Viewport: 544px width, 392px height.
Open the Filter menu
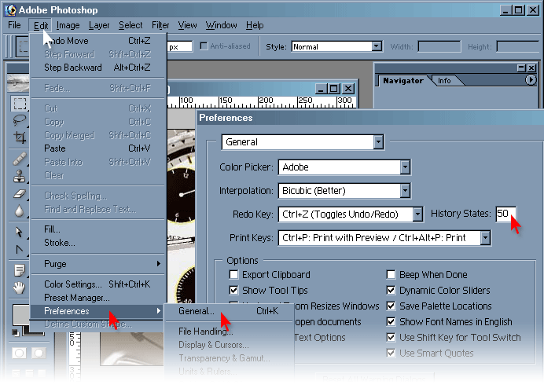160,25
